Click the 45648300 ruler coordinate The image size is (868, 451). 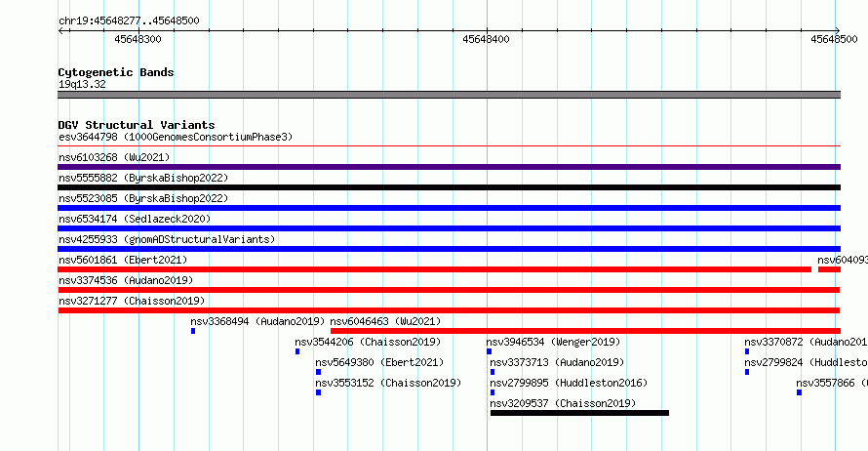(138, 39)
